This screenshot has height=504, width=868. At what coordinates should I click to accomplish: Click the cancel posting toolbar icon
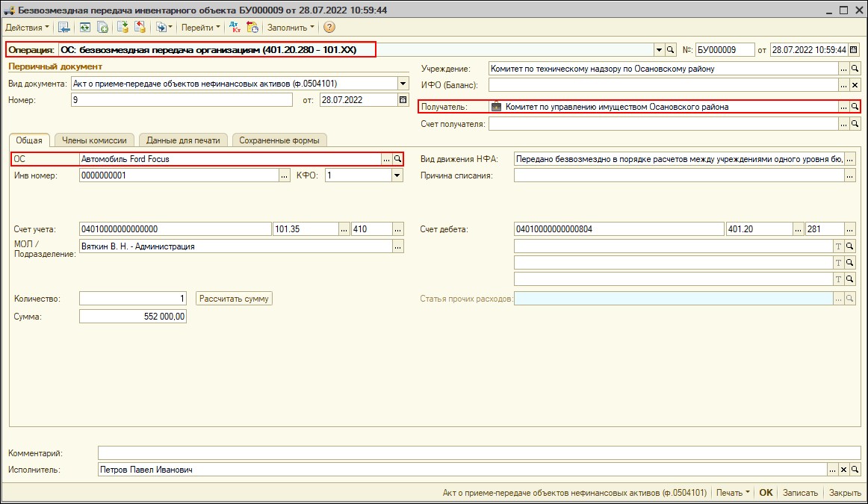(x=140, y=27)
